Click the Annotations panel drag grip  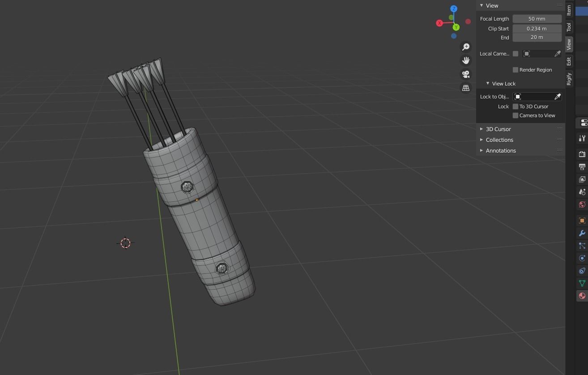tap(560, 150)
